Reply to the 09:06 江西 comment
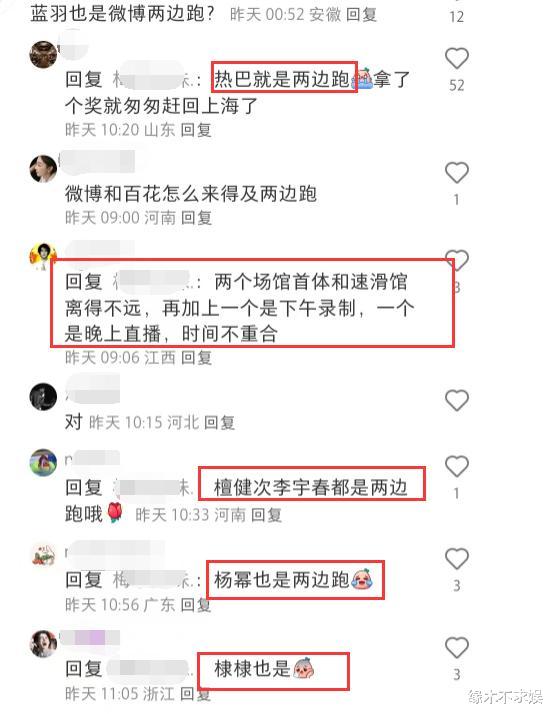 196,357
